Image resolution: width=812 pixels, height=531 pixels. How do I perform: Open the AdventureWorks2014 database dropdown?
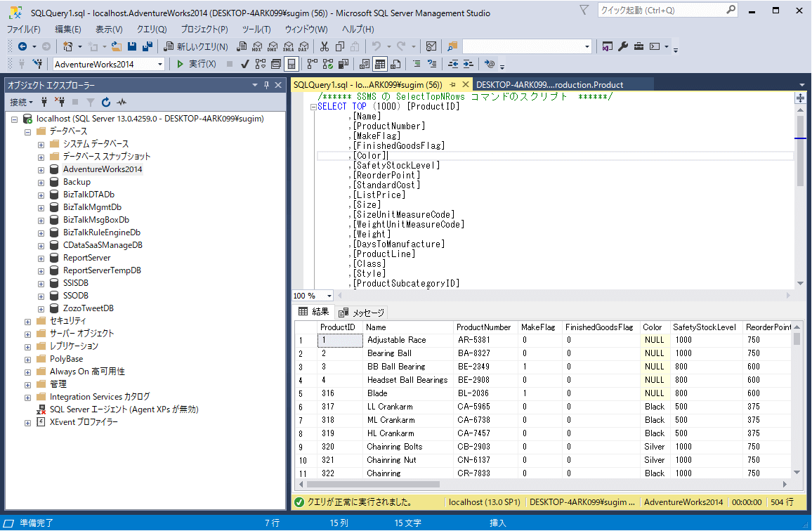(x=160, y=64)
